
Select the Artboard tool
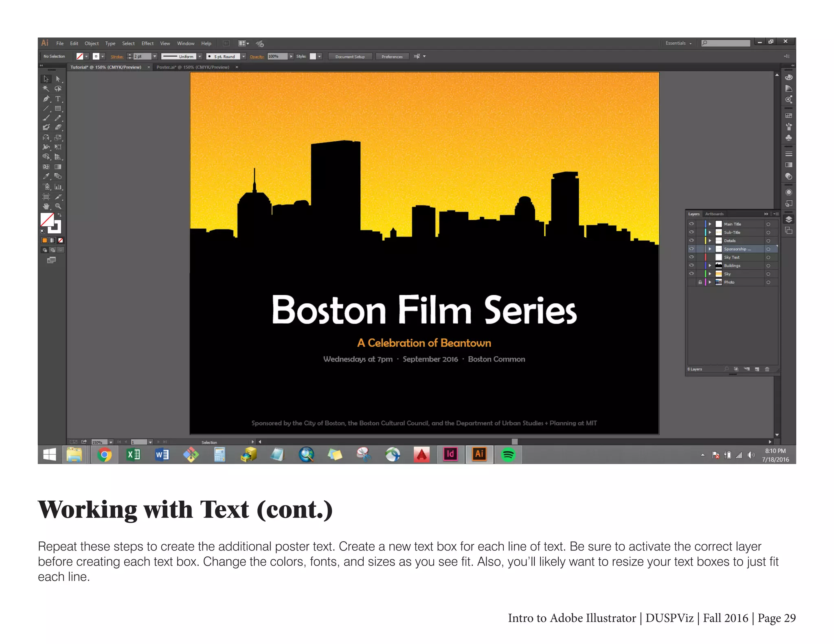[x=46, y=197]
